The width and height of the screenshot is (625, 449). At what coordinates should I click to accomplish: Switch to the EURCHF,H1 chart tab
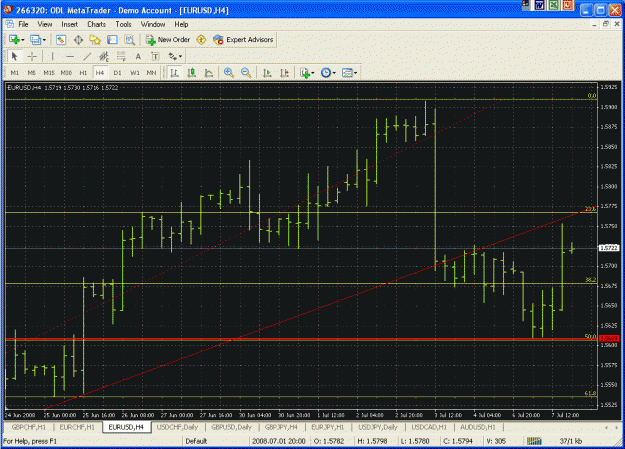77,427
